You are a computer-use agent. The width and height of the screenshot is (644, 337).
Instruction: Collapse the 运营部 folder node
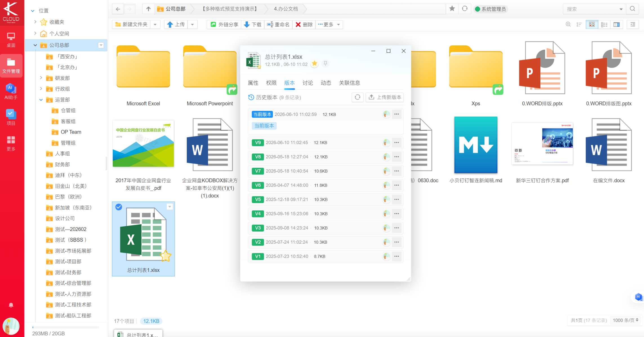[x=41, y=100]
